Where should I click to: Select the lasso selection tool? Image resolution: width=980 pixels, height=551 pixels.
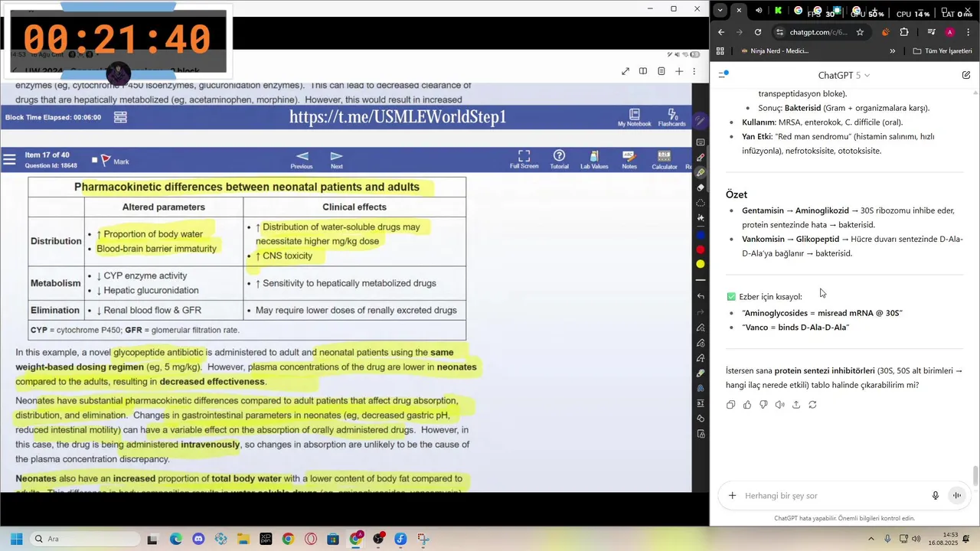(701, 203)
